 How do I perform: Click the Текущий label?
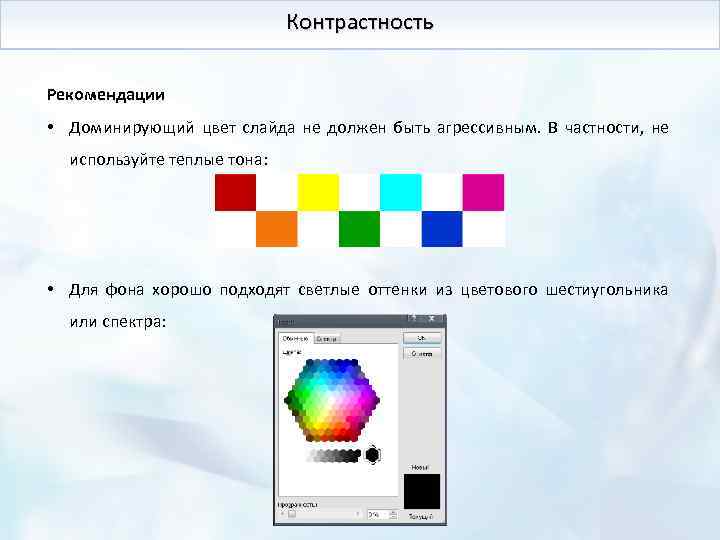tap(421, 517)
